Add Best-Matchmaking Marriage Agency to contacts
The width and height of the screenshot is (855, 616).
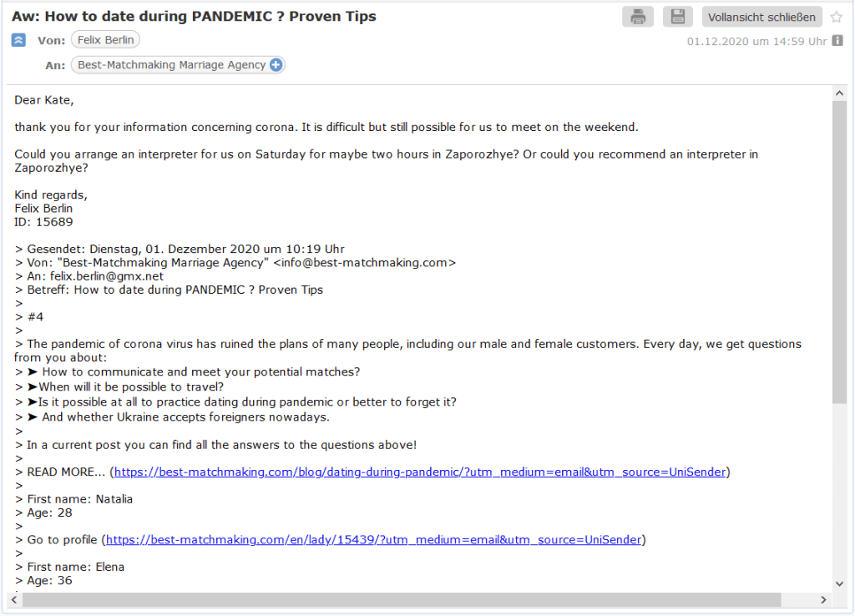coord(276,65)
